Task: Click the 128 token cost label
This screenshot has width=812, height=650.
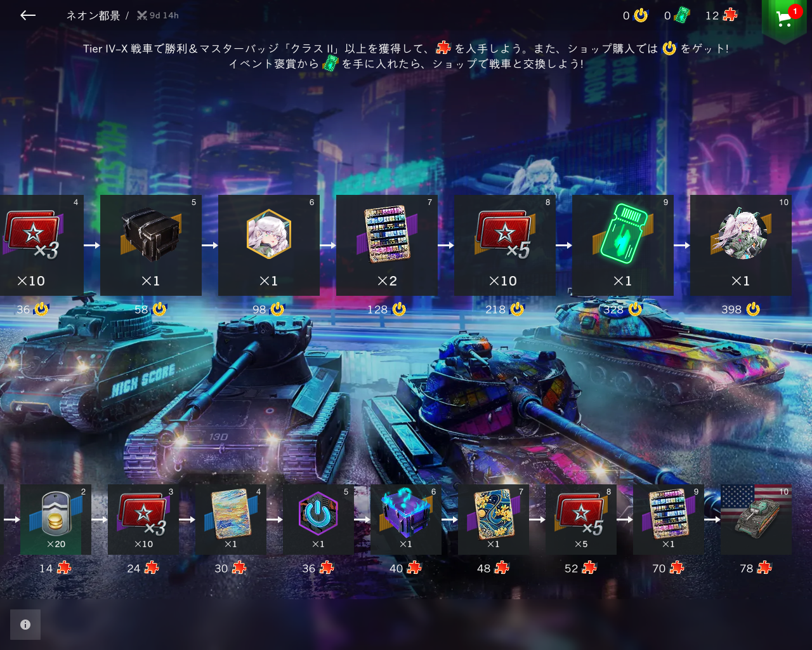Action: (x=386, y=309)
